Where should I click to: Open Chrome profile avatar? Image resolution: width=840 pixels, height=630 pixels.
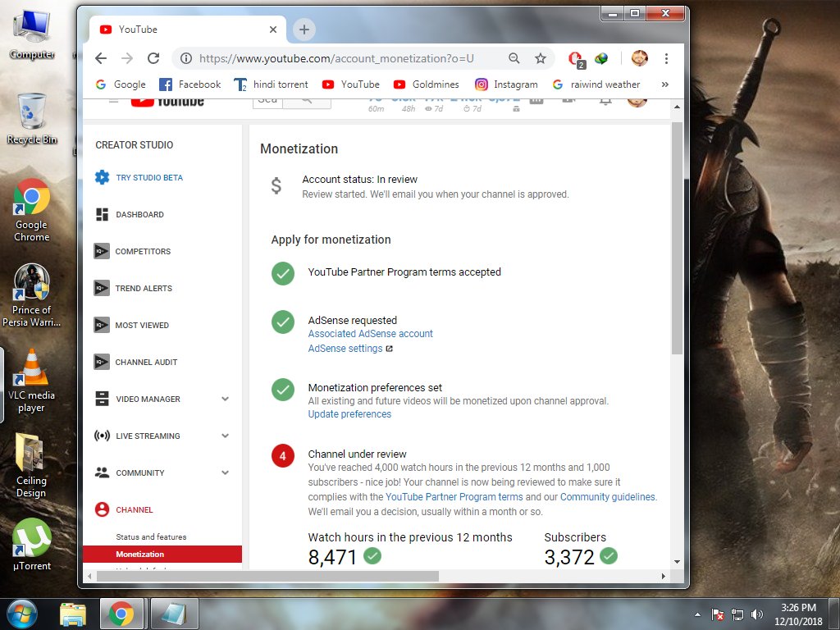click(639, 58)
